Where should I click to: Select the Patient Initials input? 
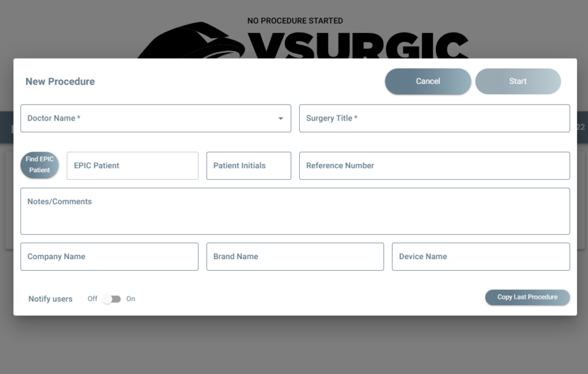click(x=249, y=165)
